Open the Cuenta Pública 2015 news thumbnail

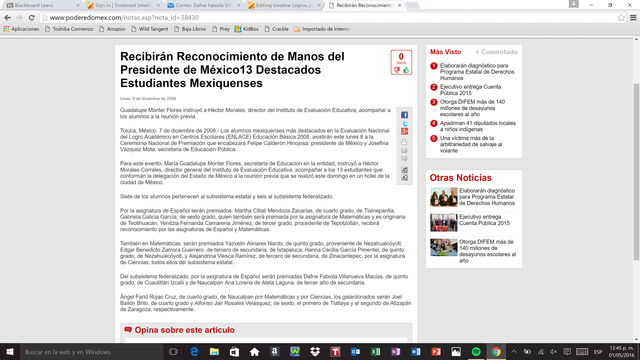[443, 222]
